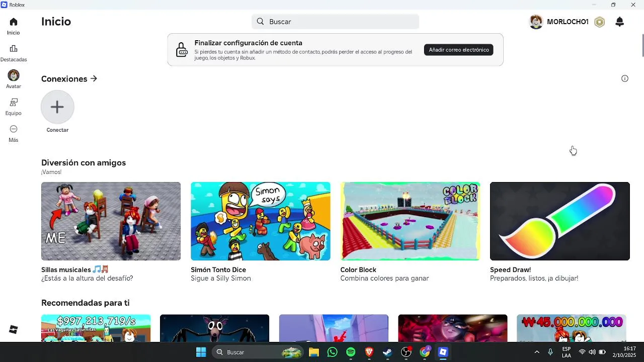
Task: Open volume speaker tray icon
Action: (x=592, y=352)
